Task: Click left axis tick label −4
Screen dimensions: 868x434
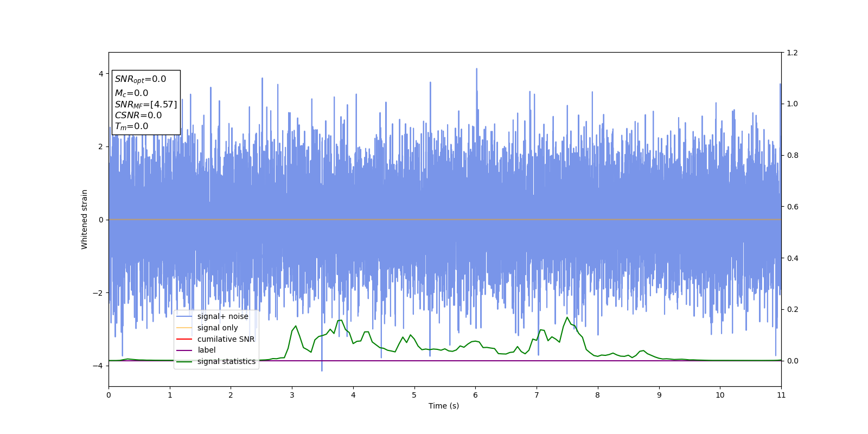Action: point(98,366)
